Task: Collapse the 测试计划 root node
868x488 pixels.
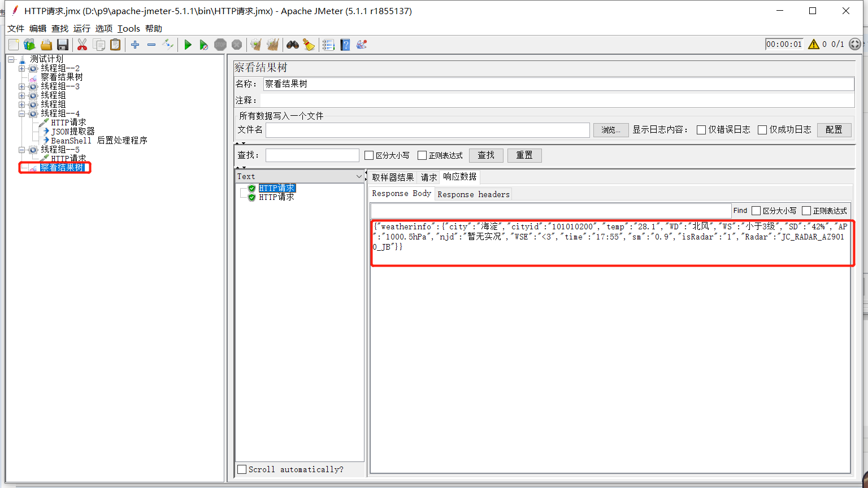Action: pyautogui.click(x=11, y=59)
